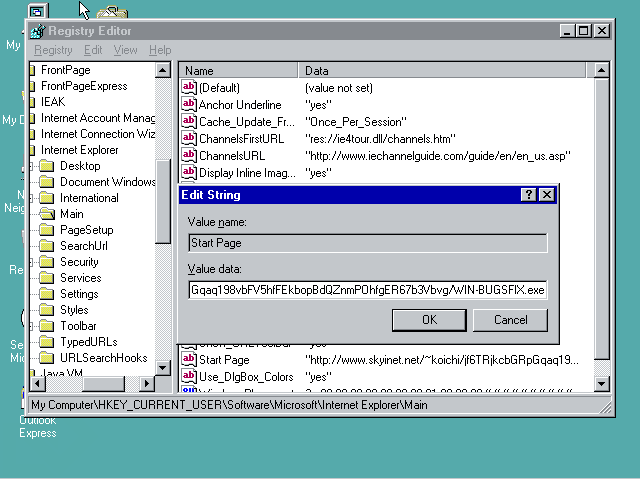Expand the Toolbar tree node

click(x=31, y=326)
